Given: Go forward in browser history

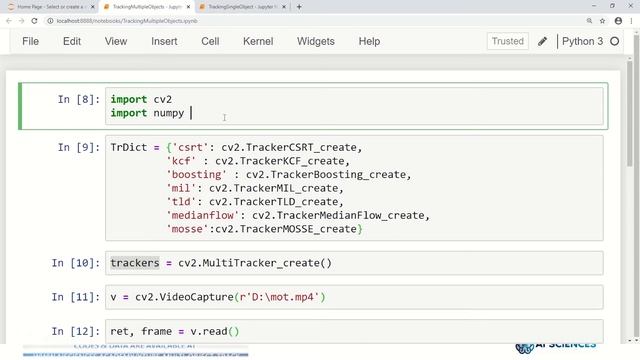Looking at the screenshot, I should [21, 21].
